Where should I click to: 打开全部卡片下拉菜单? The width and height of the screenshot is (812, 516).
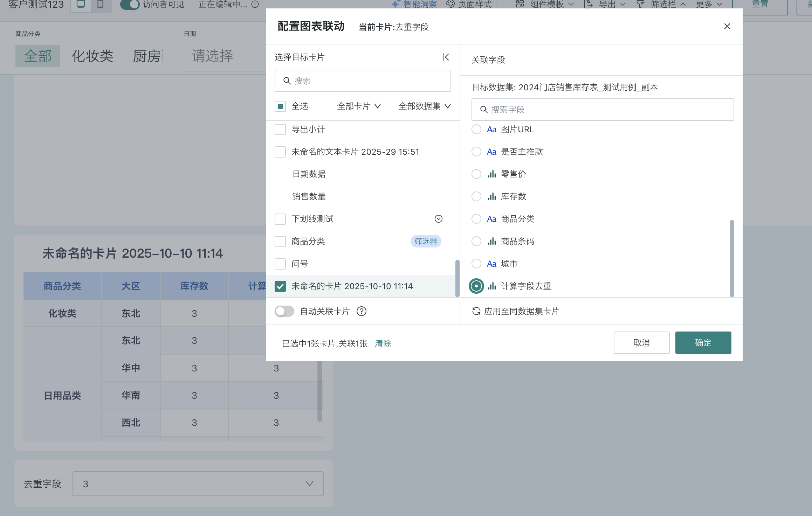click(x=358, y=106)
